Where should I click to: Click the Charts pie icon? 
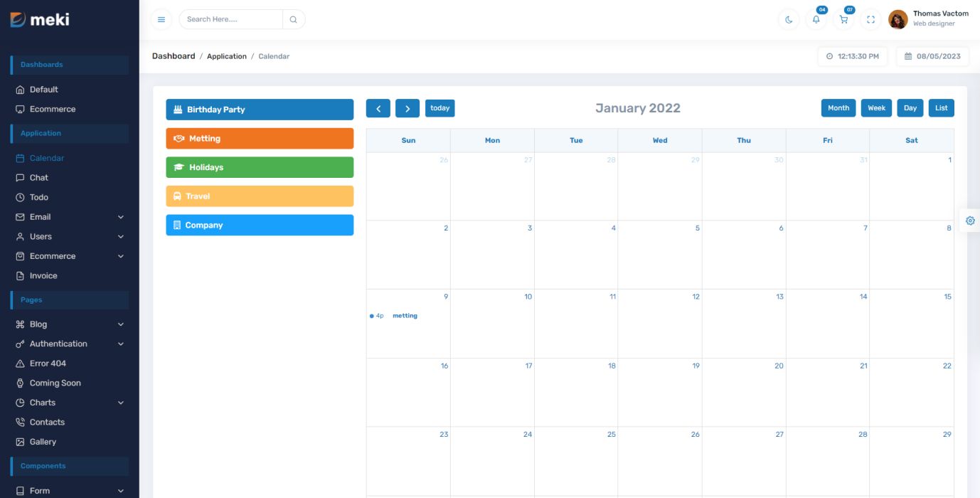pos(20,403)
